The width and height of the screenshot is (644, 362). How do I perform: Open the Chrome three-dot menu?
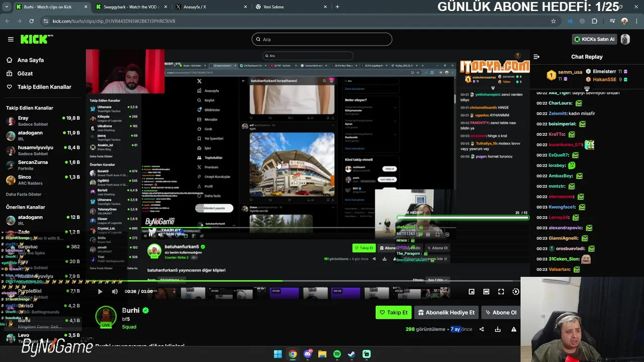(x=635, y=21)
